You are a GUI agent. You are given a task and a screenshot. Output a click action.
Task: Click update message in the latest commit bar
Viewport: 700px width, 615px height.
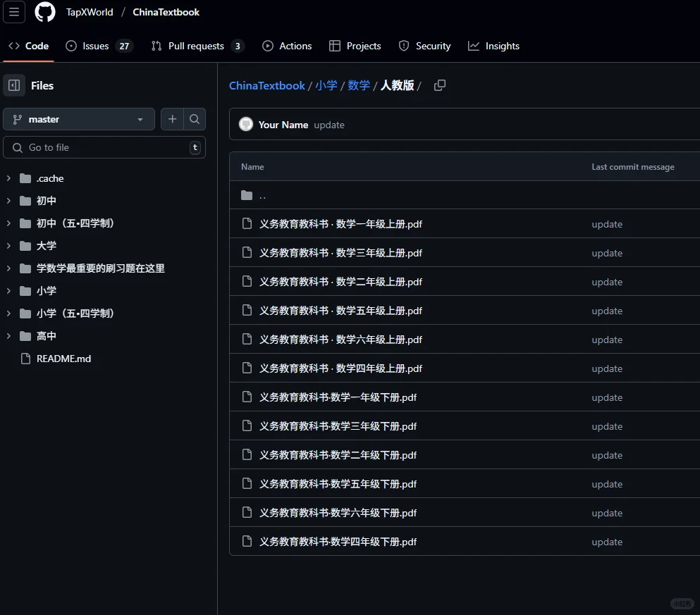(x=329, y=125)
